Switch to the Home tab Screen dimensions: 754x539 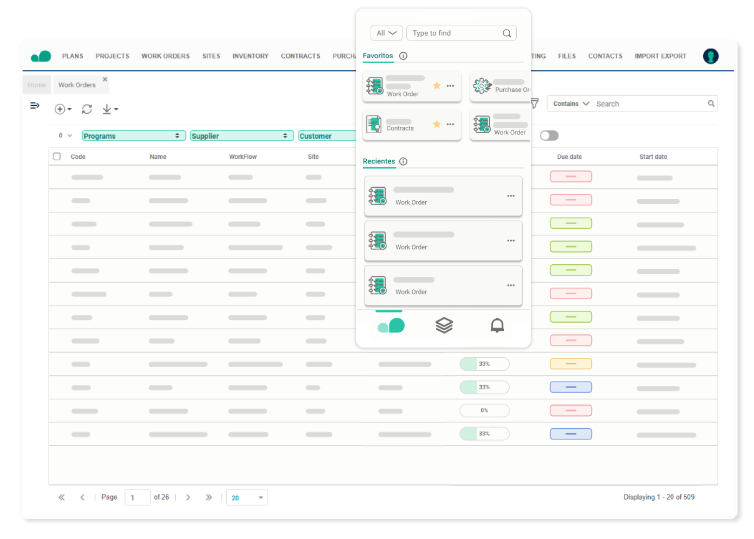(x=37, y=85)
